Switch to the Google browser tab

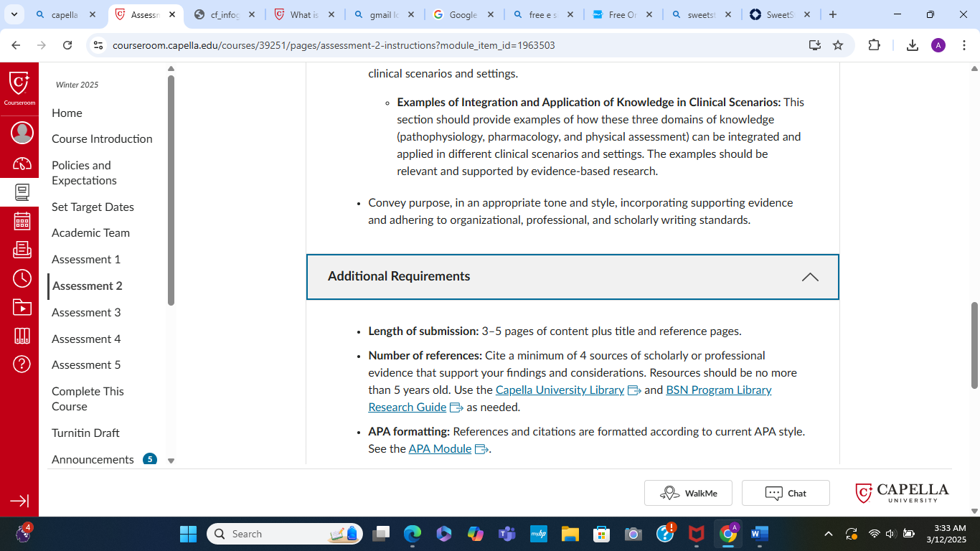(x=463, y=14)
